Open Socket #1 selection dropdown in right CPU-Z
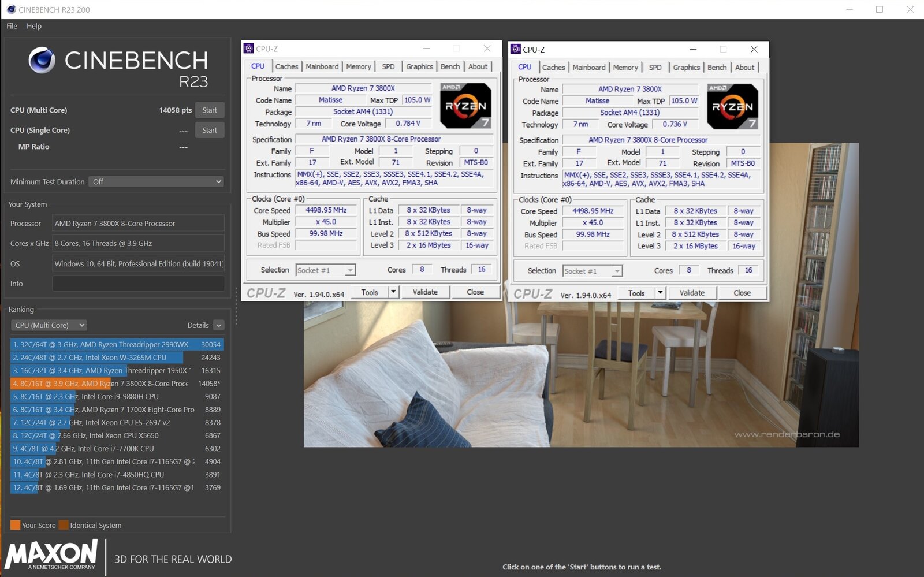924x577 pixels. tap(593, 271)
